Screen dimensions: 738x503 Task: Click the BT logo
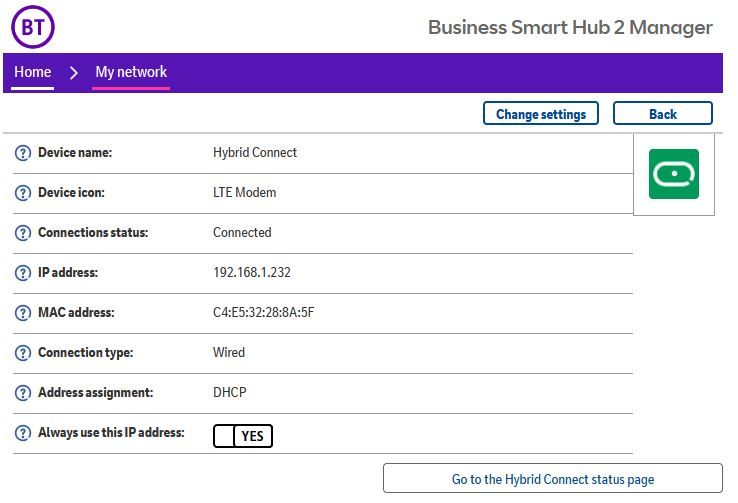pos(33,27)
